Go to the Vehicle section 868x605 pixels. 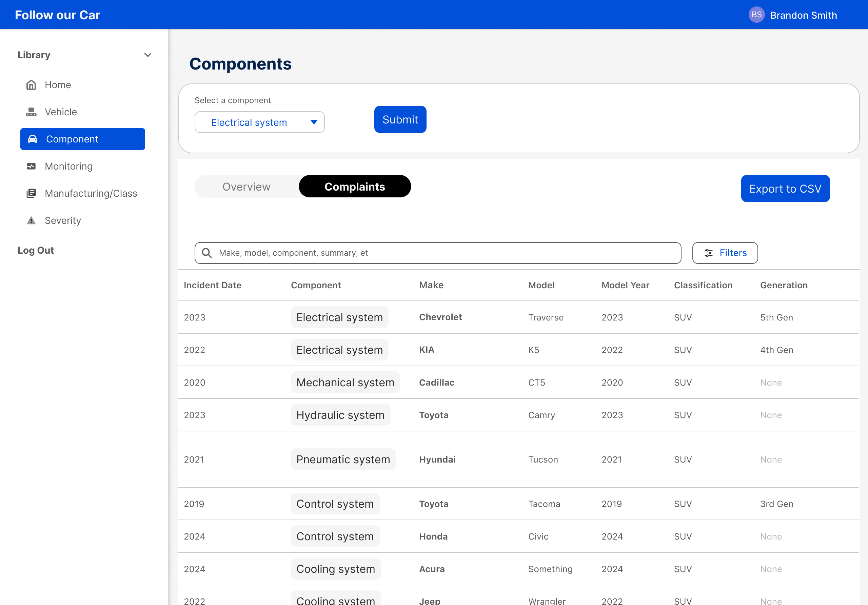click(61, 112)
